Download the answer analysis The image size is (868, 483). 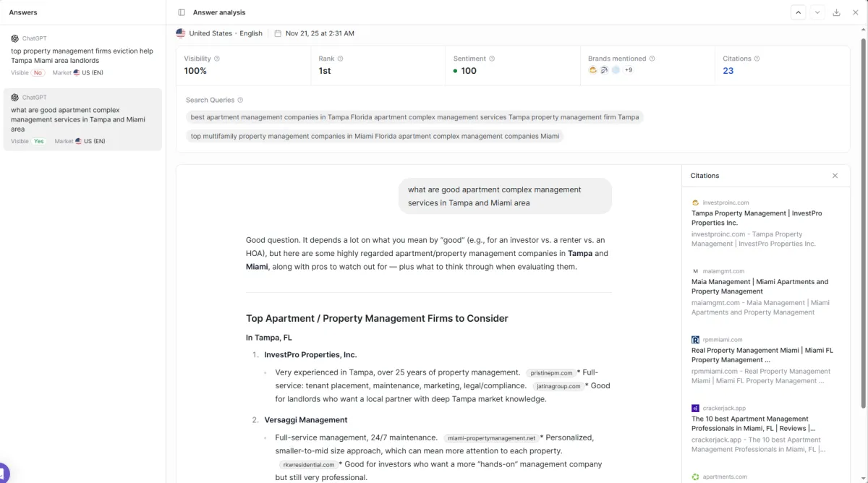coord(837,12)
